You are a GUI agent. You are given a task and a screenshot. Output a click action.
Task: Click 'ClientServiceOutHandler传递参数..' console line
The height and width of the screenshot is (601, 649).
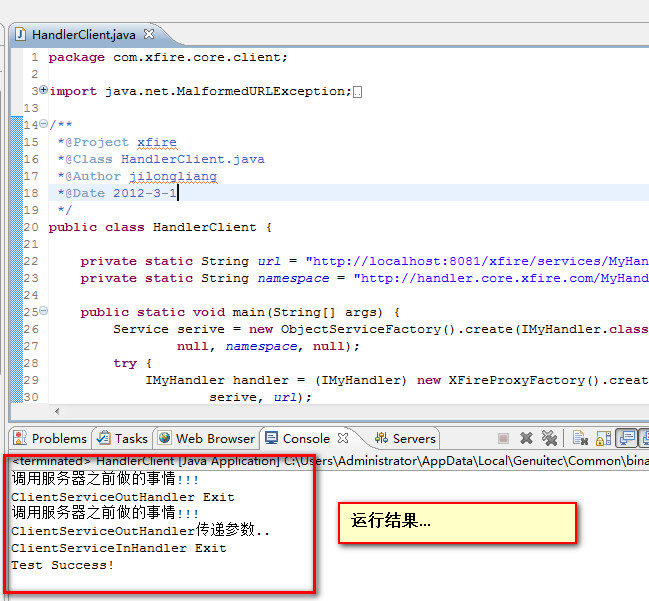[140, 530]
